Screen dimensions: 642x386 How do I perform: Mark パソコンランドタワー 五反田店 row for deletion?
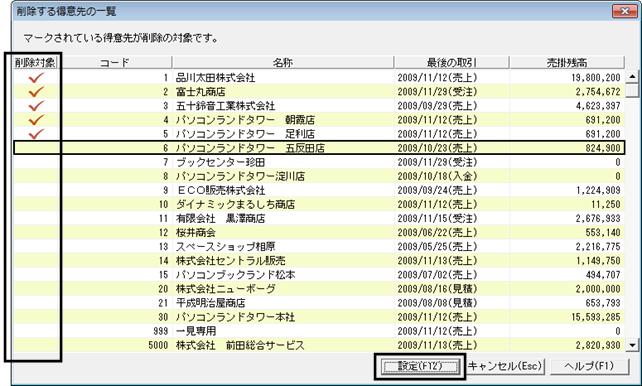[36, 148]
